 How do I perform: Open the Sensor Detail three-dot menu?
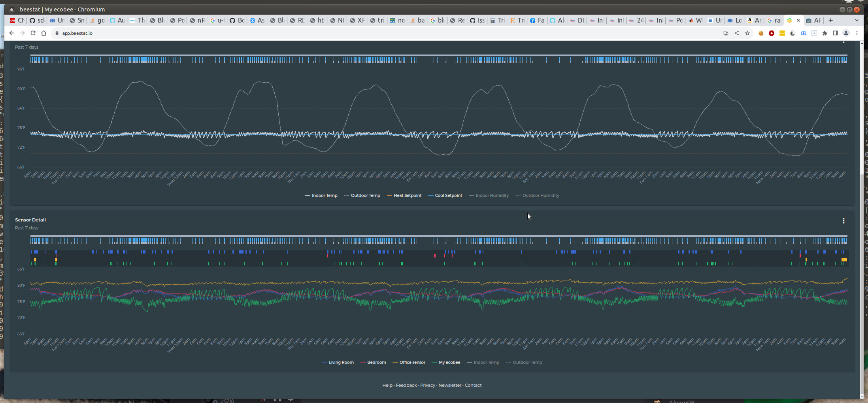pos(843,221)
